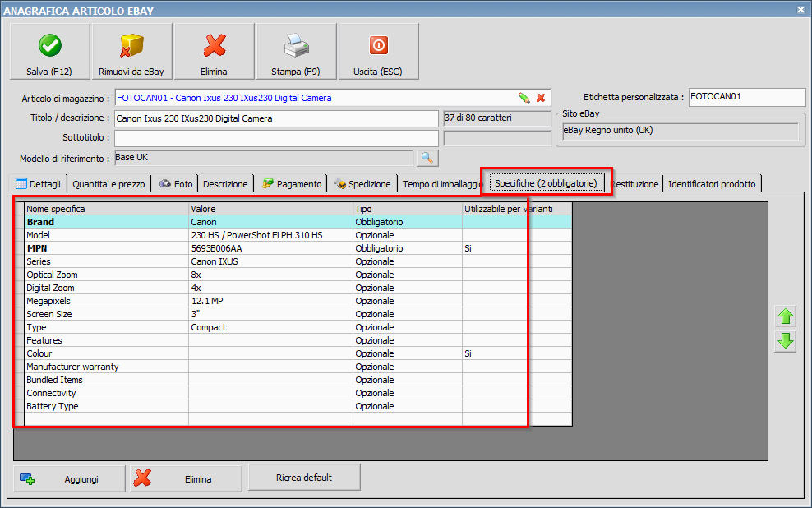Click the Battery Type row
Viewport: 812px width, 508px height.
tap(298, 407)
